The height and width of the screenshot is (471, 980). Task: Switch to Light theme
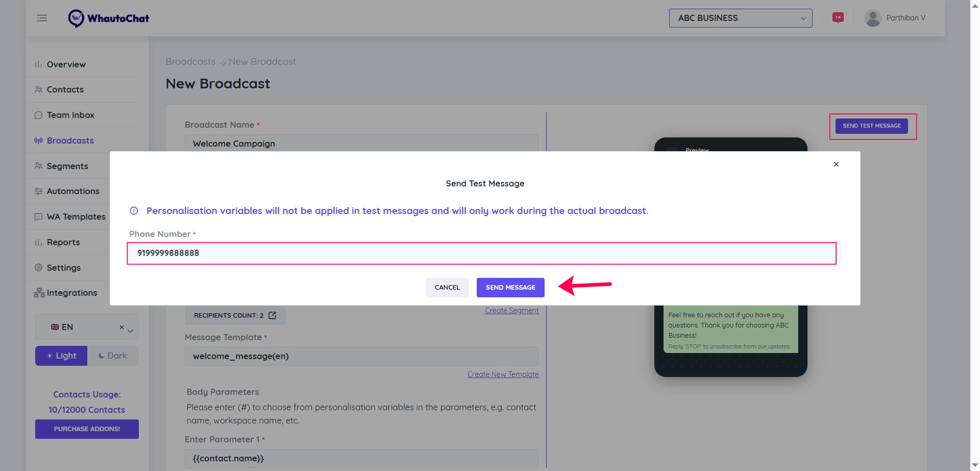61,356
